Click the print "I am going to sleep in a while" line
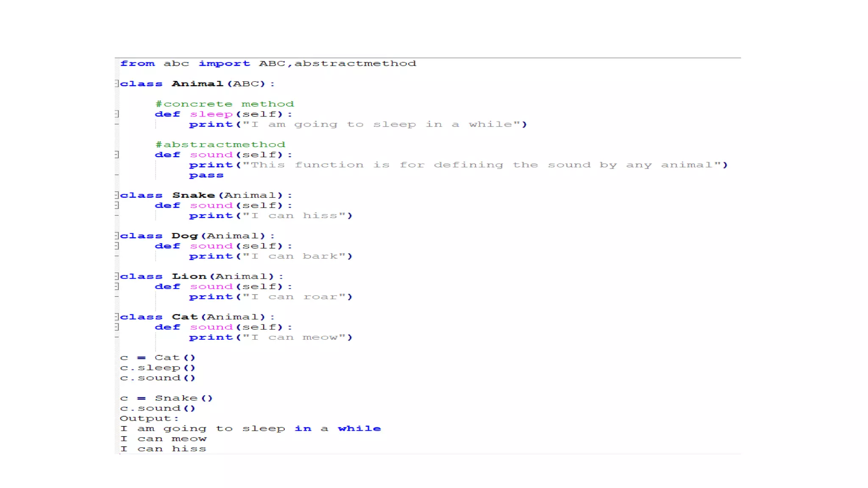Image resolution: width=868 pixels, height=488 pixels. click(358, 125)
